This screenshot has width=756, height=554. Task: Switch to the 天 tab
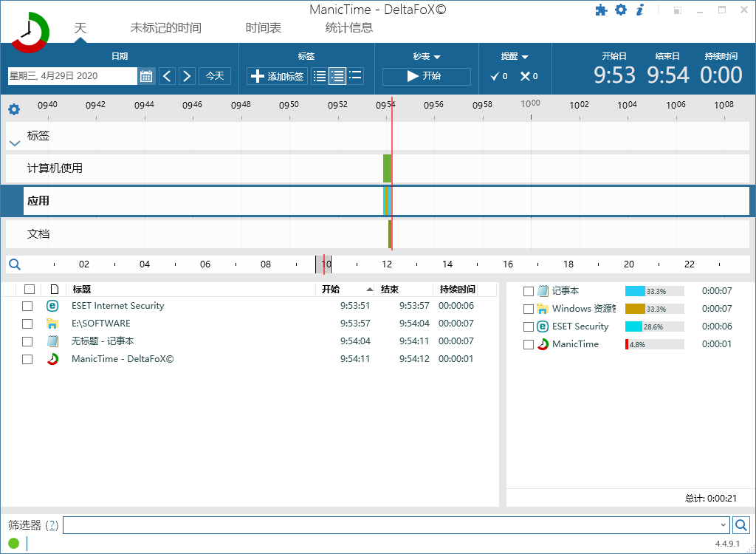(x=80, y=27)
